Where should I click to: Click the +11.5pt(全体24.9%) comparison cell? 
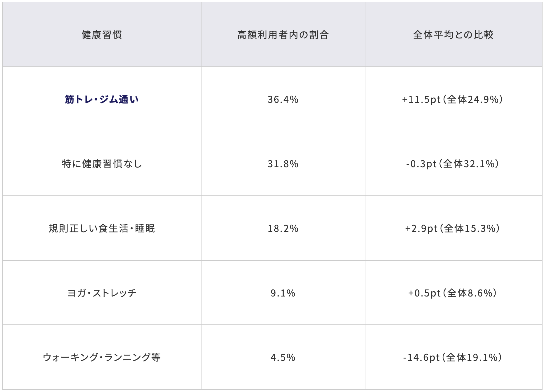point(452,99)
